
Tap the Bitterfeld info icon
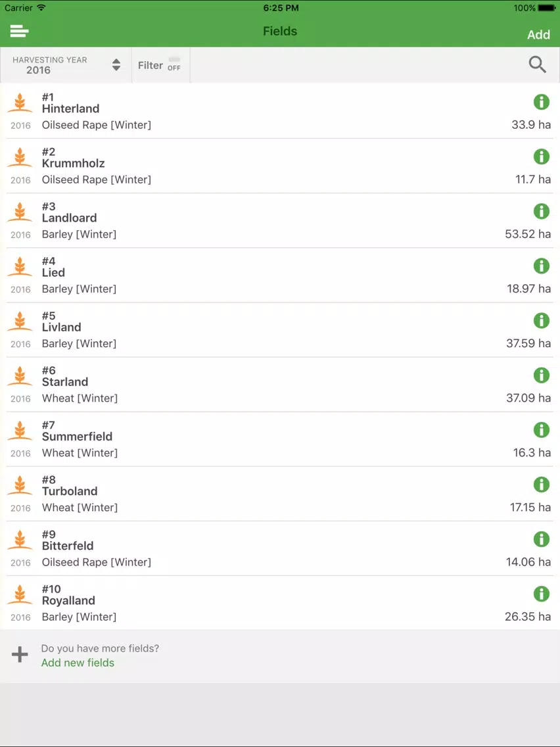(x=542, y=539)
